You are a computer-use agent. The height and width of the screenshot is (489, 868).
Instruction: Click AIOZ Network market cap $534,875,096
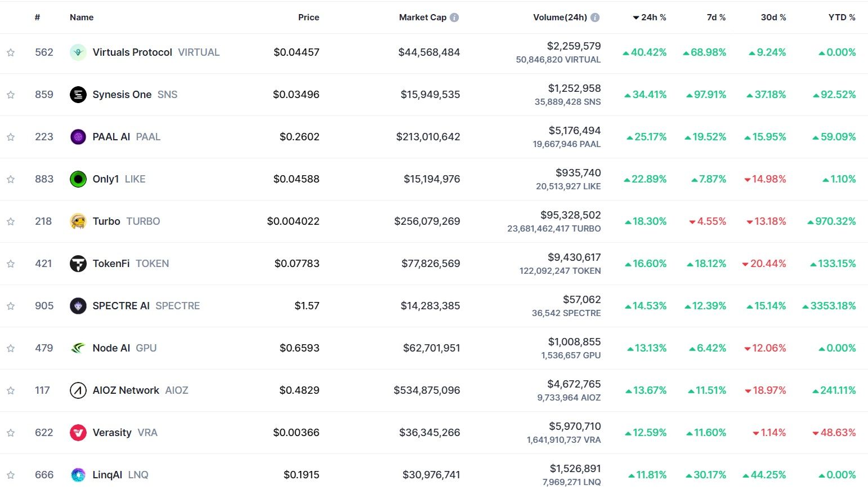coord(427,390)
